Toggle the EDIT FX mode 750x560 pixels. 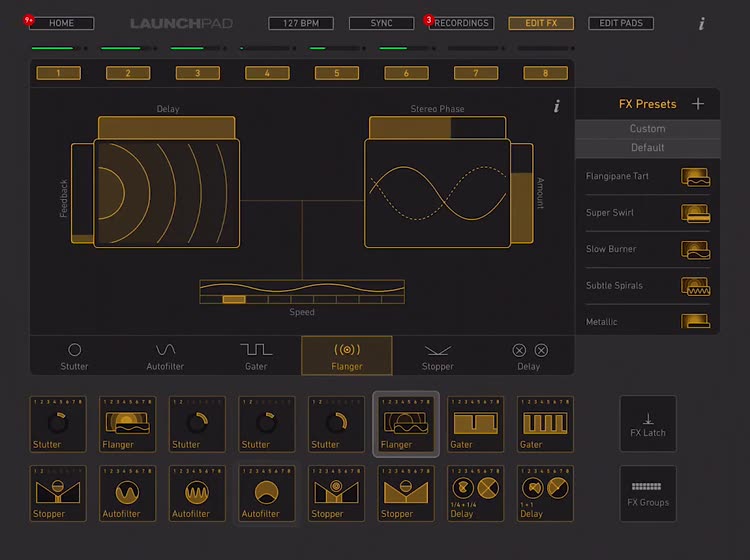[541, 23]
